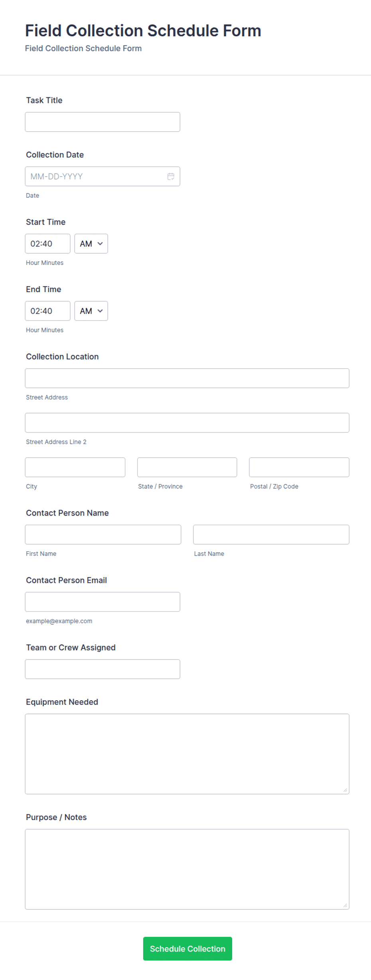Click the Street Address input field
Image resolution: width=371 pixels, height=980 pixels.
tap(187, 378)
